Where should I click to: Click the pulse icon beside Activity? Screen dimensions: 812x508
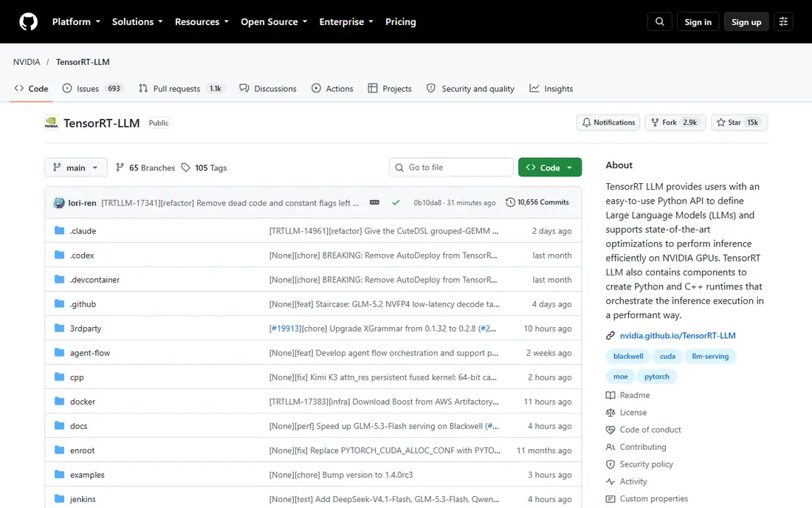[x=610, y=481]
